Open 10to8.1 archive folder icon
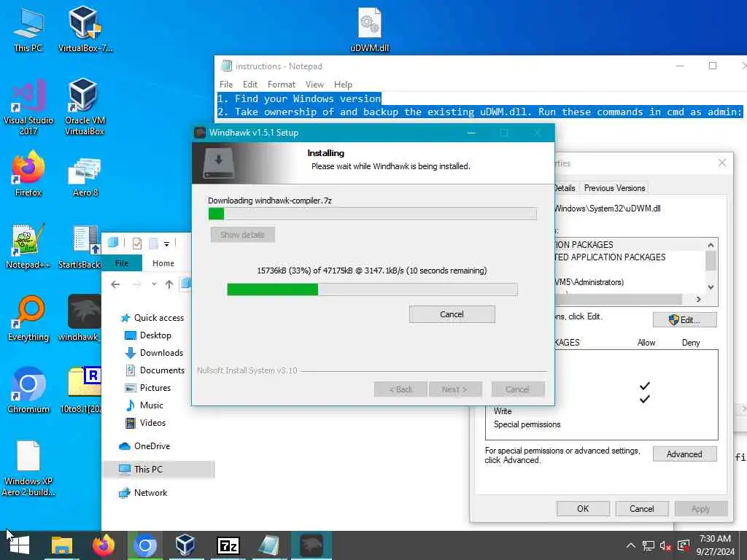Image resolution: width=747 pixels, height=560 pixels. 81,391
